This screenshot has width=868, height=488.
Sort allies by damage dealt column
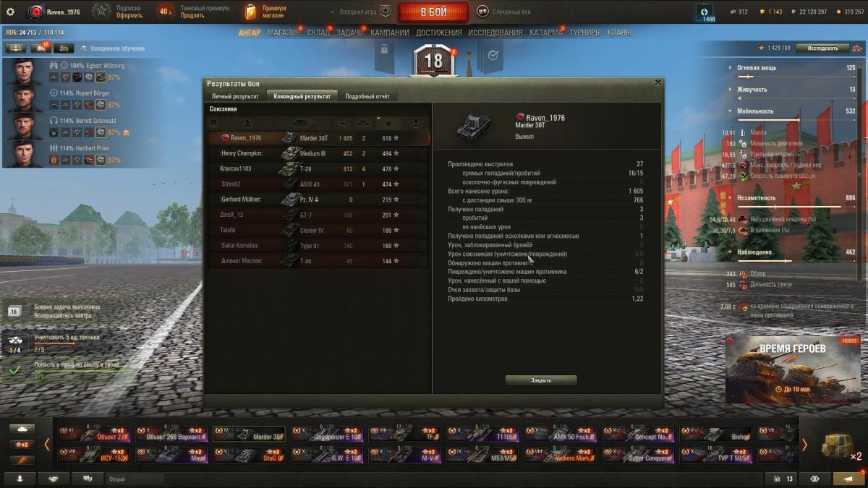(x=343, y=124)
